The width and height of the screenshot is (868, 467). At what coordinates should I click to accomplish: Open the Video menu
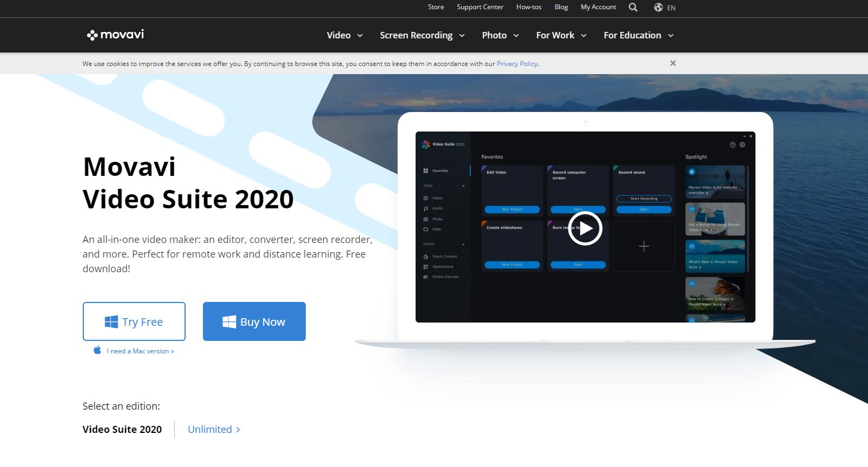(x=339, y=35)
